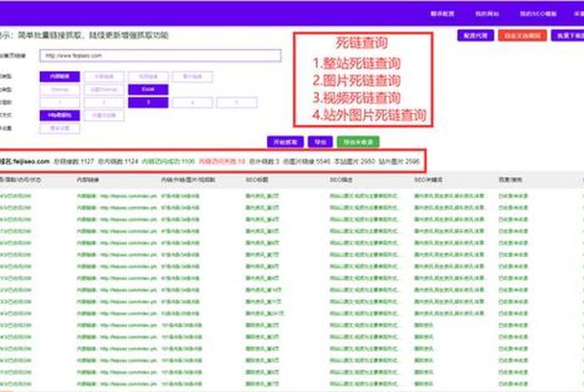Click the on-site images 2950 statistic
The image size is (584, 392).
click(x=355, y=161)
